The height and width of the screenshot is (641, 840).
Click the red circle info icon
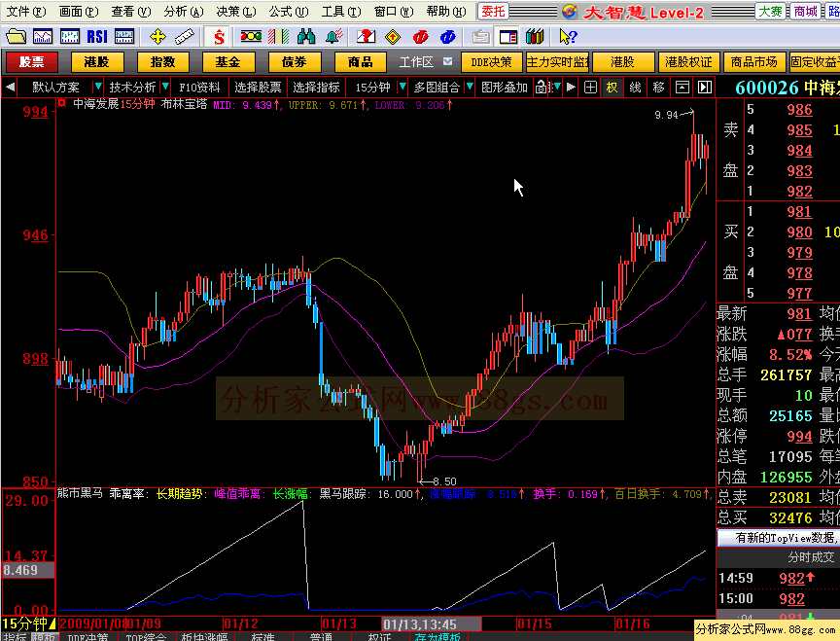[421, 36]
